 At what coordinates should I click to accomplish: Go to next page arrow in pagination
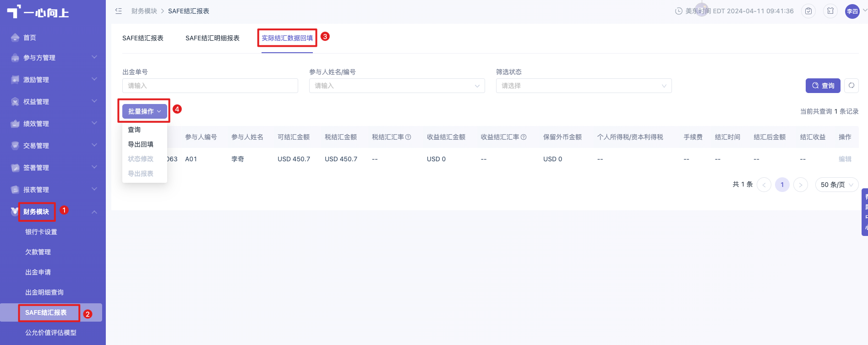[x=801, y=185]
